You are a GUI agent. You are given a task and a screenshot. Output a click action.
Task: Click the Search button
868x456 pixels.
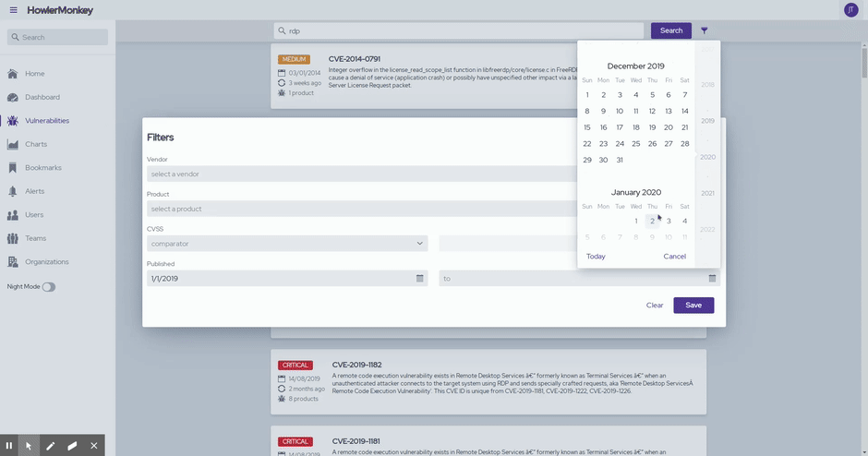671,30
